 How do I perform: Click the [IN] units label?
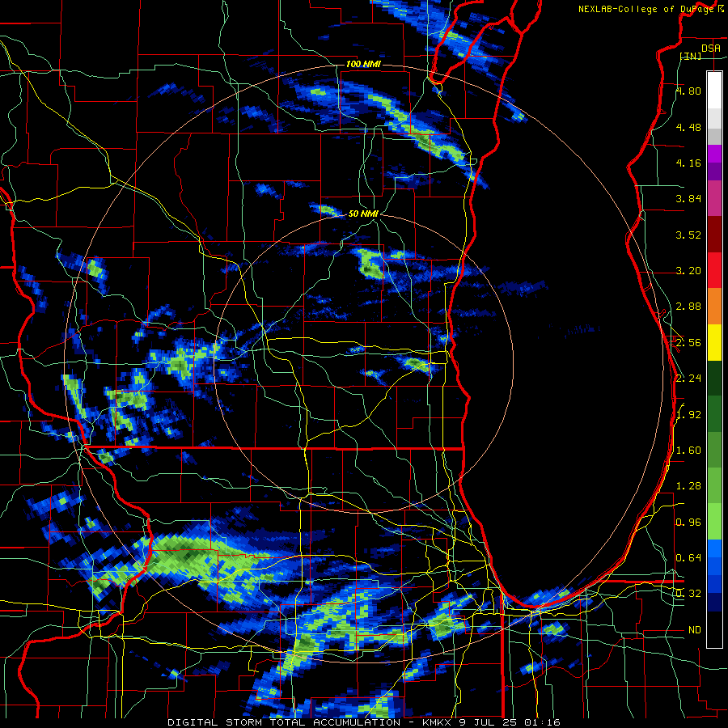click(x=691, y=56)
